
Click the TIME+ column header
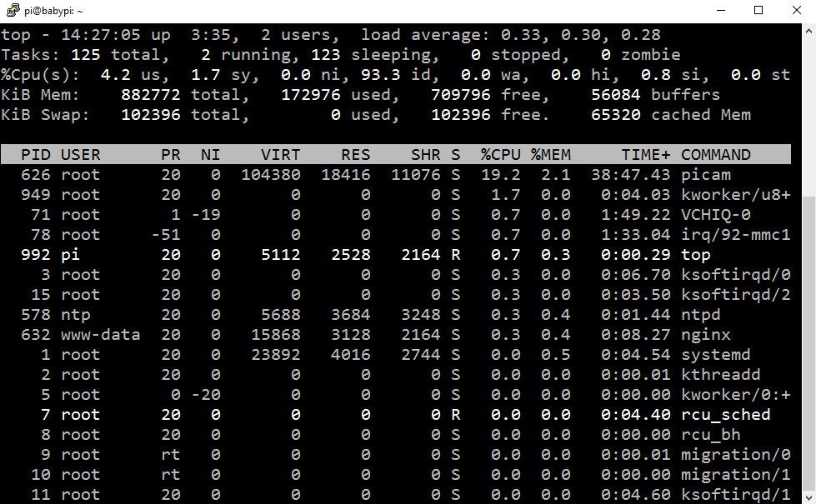pyautogui.click(x=645, y=155)
